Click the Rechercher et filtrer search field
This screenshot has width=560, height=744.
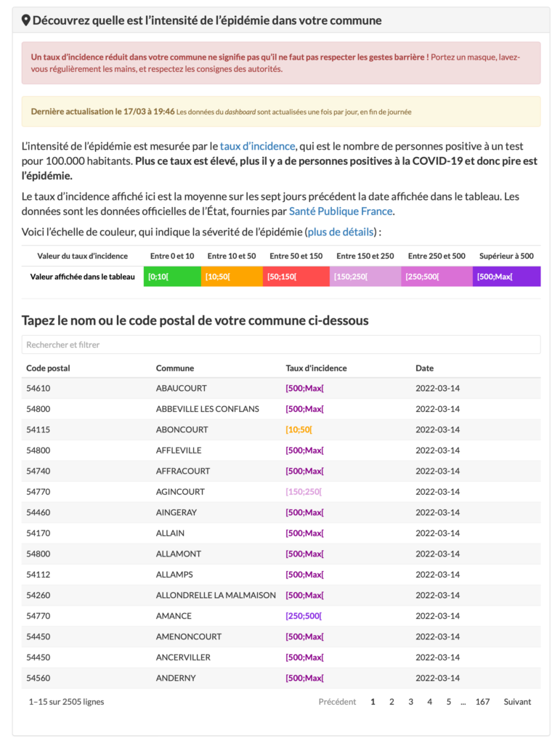pyautogui.click(x=280, y=344)
